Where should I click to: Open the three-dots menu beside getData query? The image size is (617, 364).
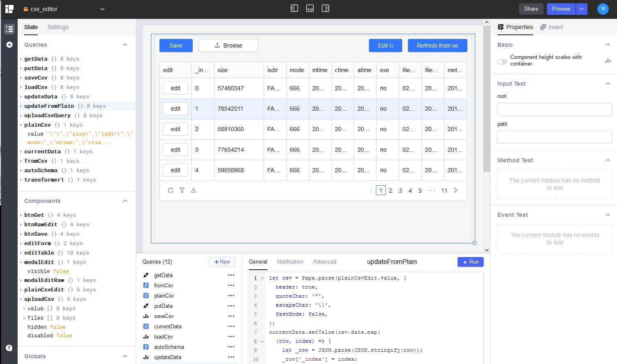click(x=232, y=275)
